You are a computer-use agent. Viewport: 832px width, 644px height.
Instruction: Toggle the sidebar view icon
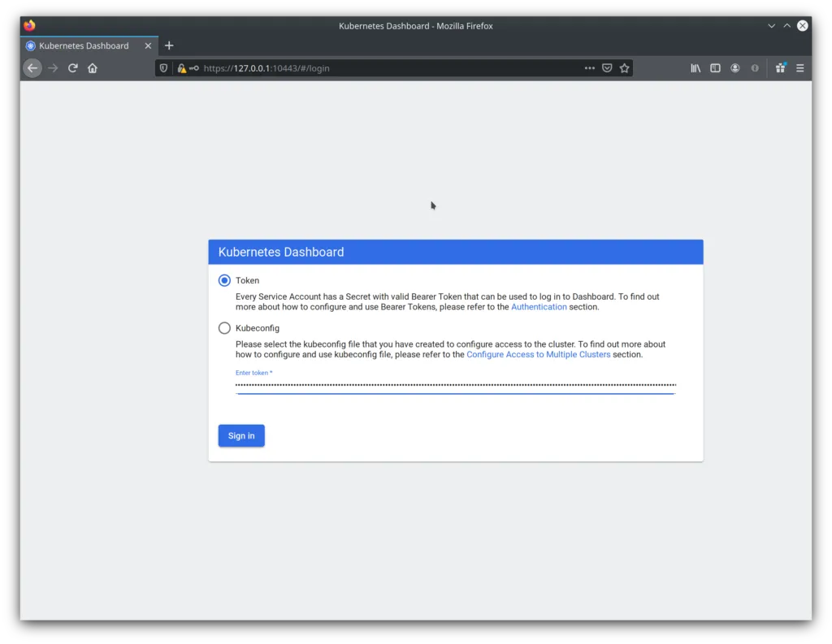click(715, 68)
